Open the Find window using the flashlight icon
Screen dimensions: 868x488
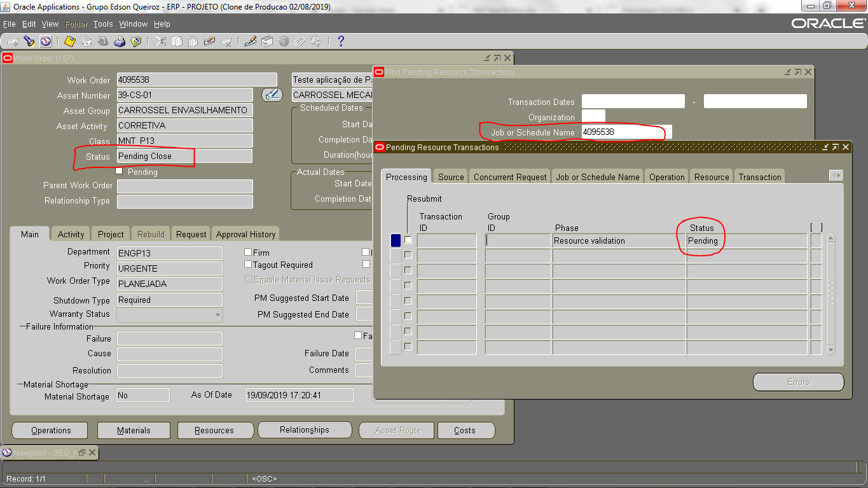pos(29,41)
